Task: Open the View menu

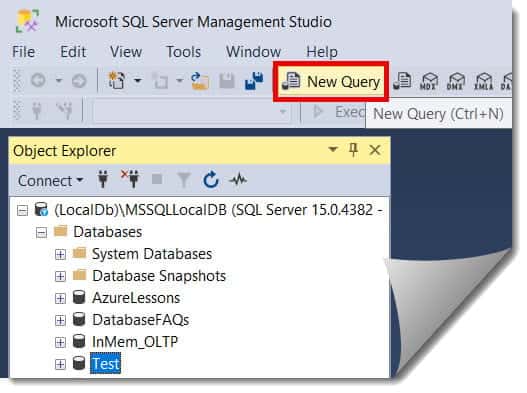Action: [x=126, y=52]
